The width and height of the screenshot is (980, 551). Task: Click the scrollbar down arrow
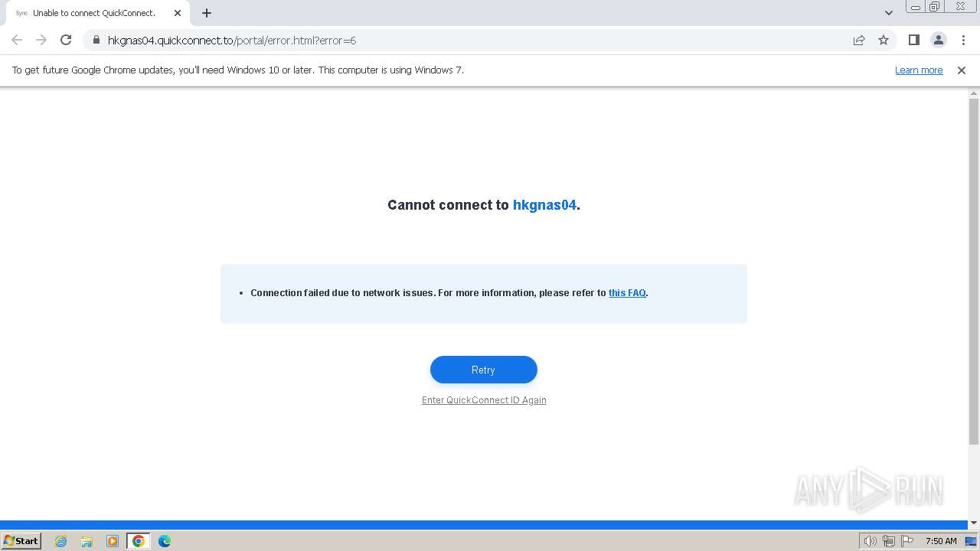click(974, 523)
